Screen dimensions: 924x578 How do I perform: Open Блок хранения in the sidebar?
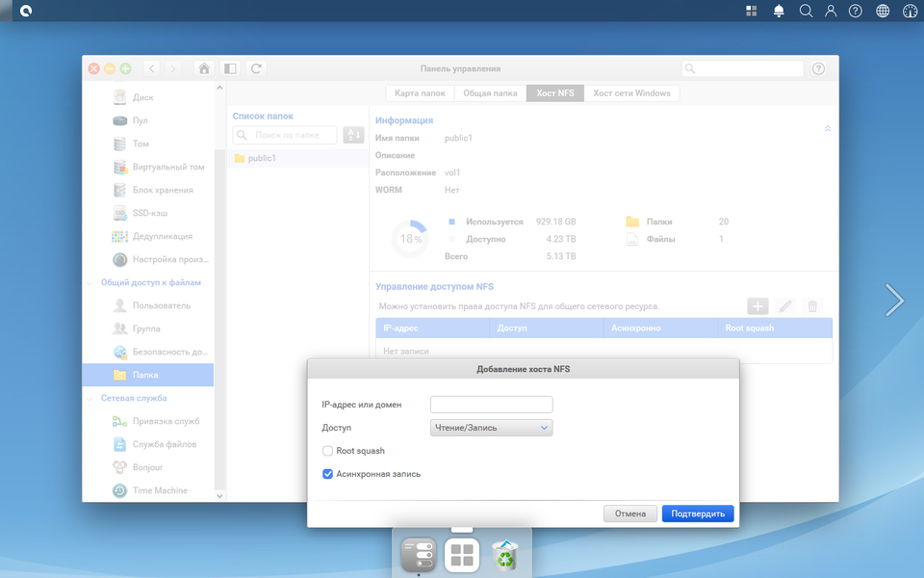148,190
